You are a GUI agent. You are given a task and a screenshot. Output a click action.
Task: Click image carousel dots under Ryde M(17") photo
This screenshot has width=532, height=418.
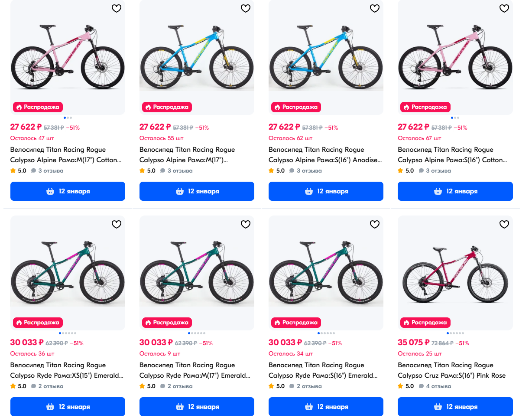click(x=197, y=333)
